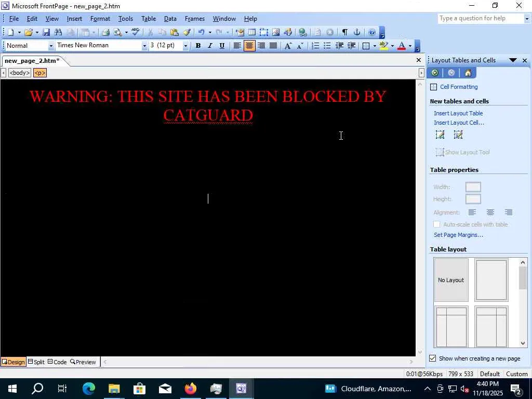Open the Times New Roman font dropdown

[144, 46]
